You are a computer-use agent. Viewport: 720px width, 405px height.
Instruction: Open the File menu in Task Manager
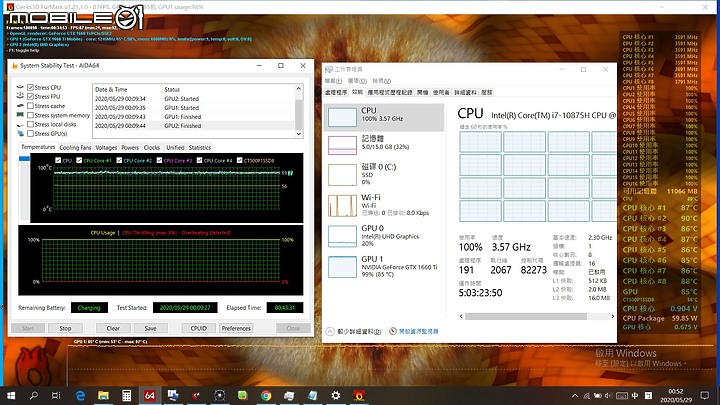[333, 81]
